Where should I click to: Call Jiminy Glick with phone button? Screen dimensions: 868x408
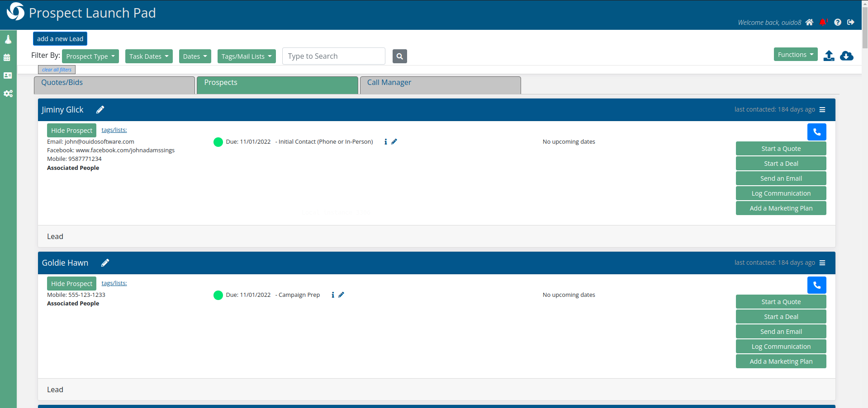tap(817, 132)
